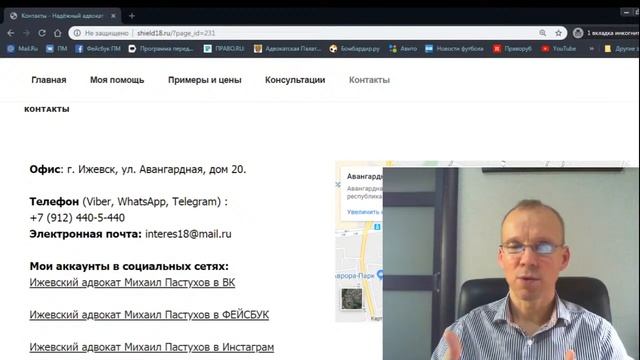
Task: Open the Праворуб bookmark
Action: (x=512, y=49)
